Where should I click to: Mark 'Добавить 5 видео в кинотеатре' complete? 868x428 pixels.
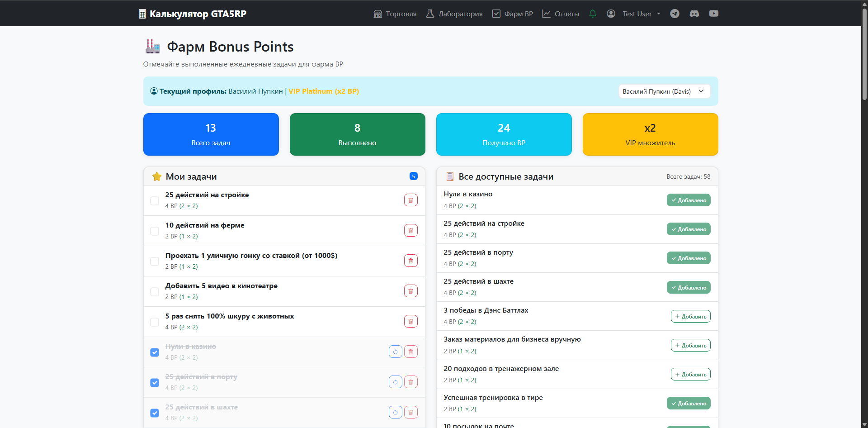(x=155, y=292)
